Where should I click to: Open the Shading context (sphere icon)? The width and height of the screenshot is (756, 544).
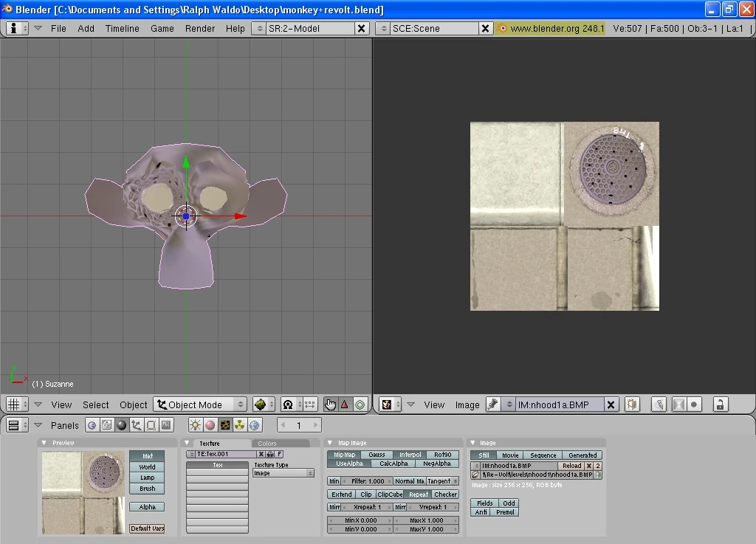(122, 425)
